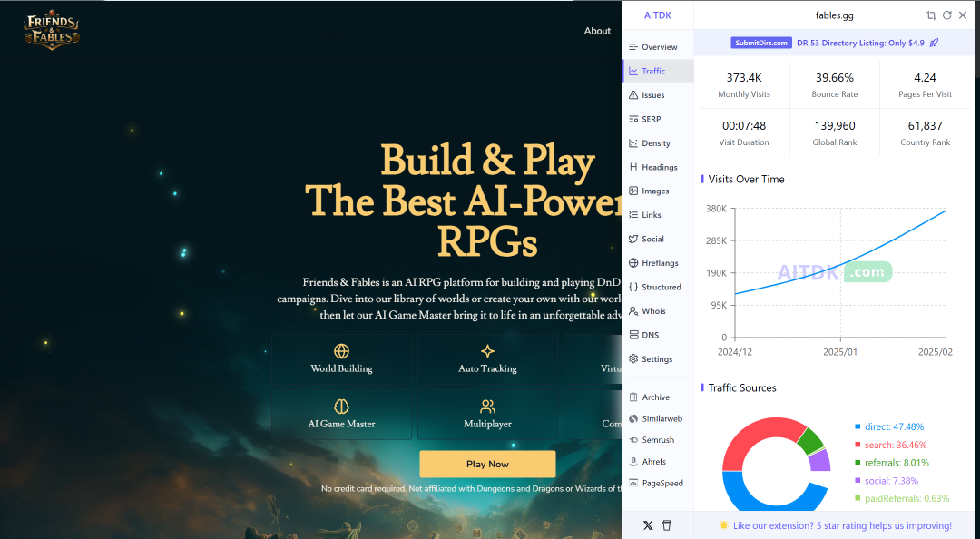
Task: Click the Friends & Fables logo
Action: [52, 29]
